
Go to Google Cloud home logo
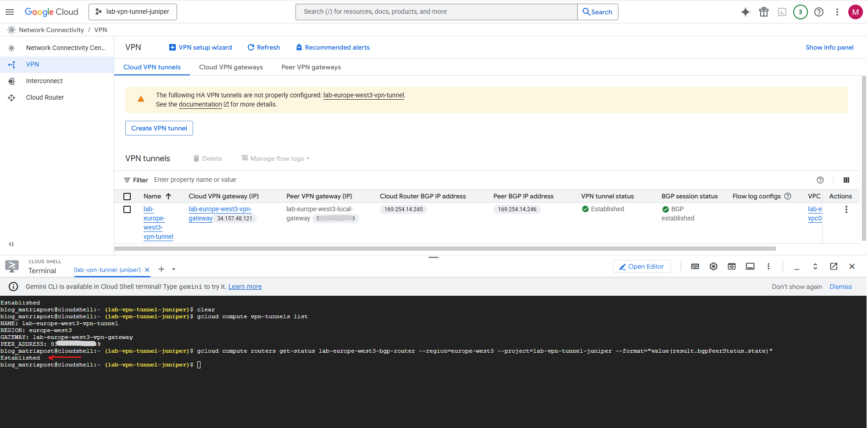[x=51, y=12]
